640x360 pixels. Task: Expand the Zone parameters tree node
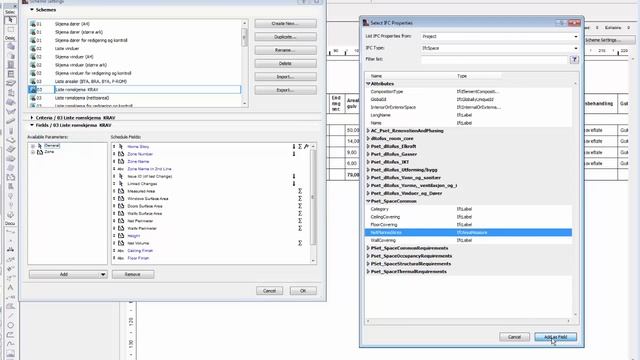(33, 152)
